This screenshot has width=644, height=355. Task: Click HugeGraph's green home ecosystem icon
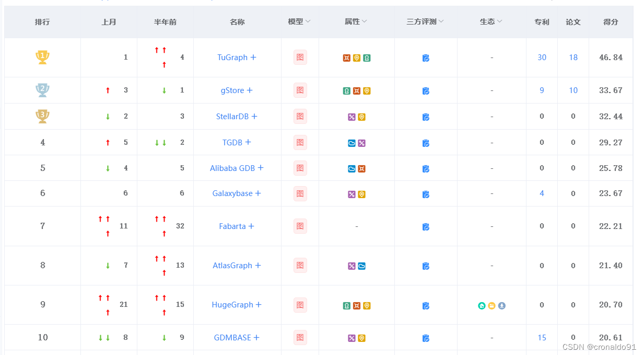point(482,306)
